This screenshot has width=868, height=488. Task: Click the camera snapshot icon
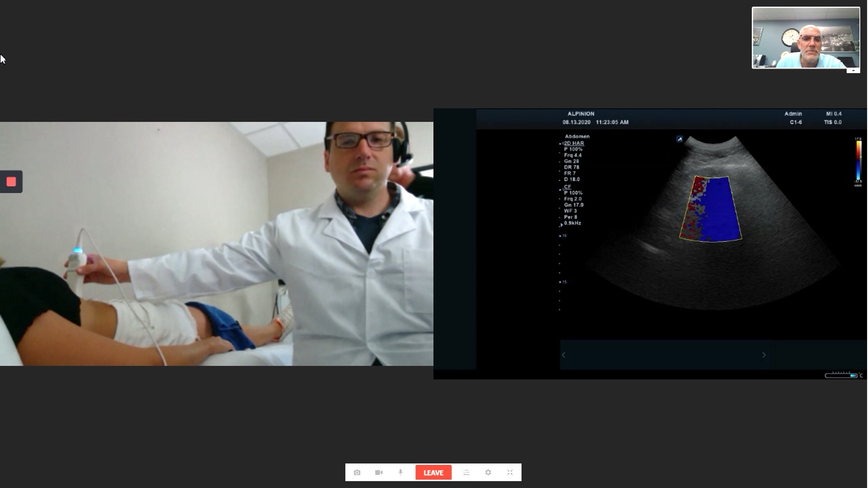click(x=357, y=473)
